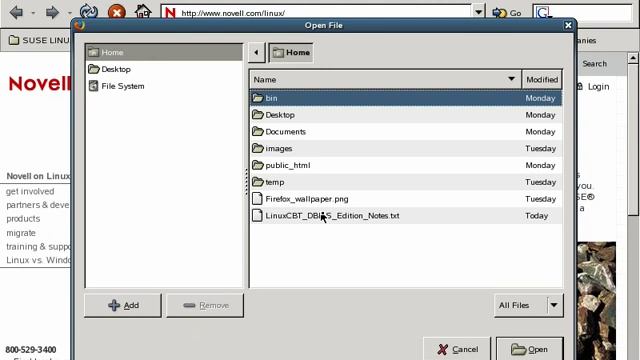Open the address bar history dropdown

[x=478, y=12]
